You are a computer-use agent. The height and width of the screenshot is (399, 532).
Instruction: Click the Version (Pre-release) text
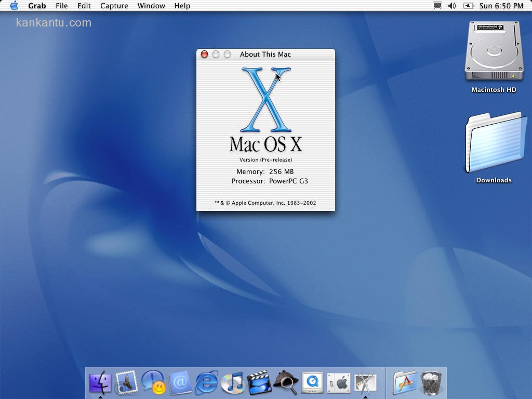pyautogui.click(x=265, y=160)
